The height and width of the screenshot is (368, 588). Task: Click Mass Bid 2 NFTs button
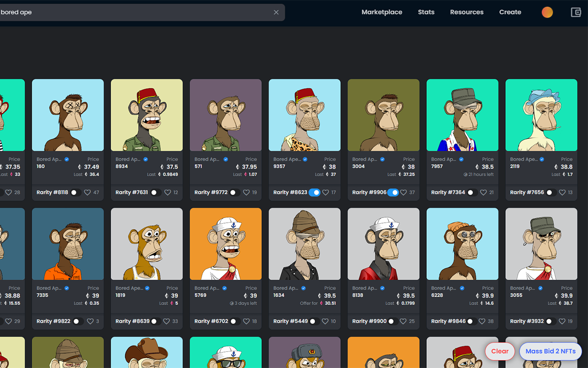[551, 351]
